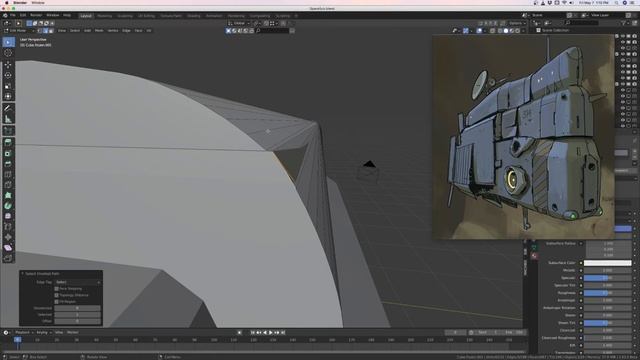
Task: Select the Select Box tool
Action: pyautogui.click(x=8, y=42)
